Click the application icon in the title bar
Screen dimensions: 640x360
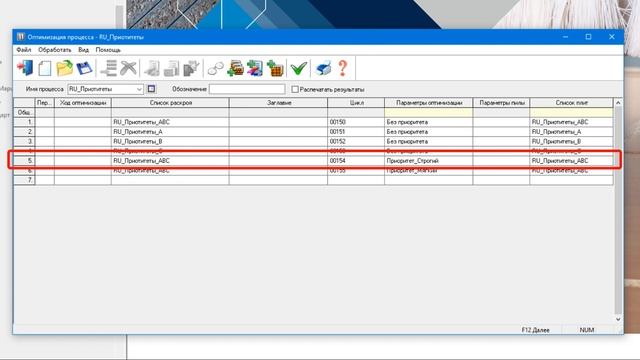20,37
